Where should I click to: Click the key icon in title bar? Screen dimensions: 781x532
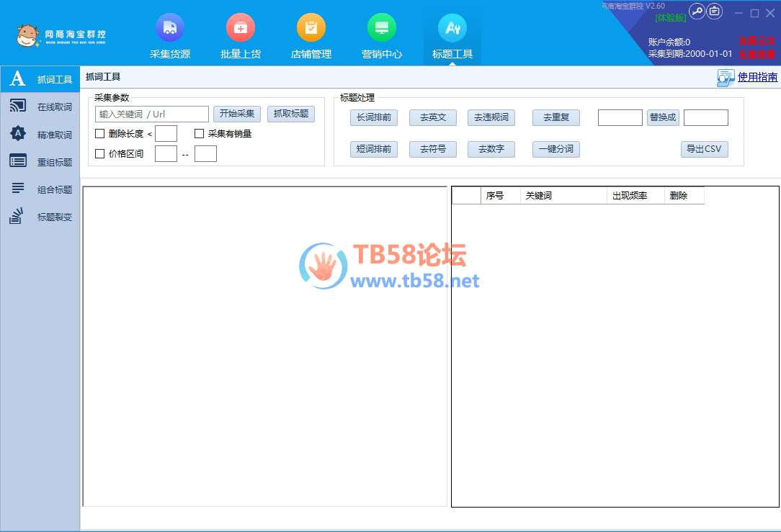pyautogui.click(x=697, y=11)
